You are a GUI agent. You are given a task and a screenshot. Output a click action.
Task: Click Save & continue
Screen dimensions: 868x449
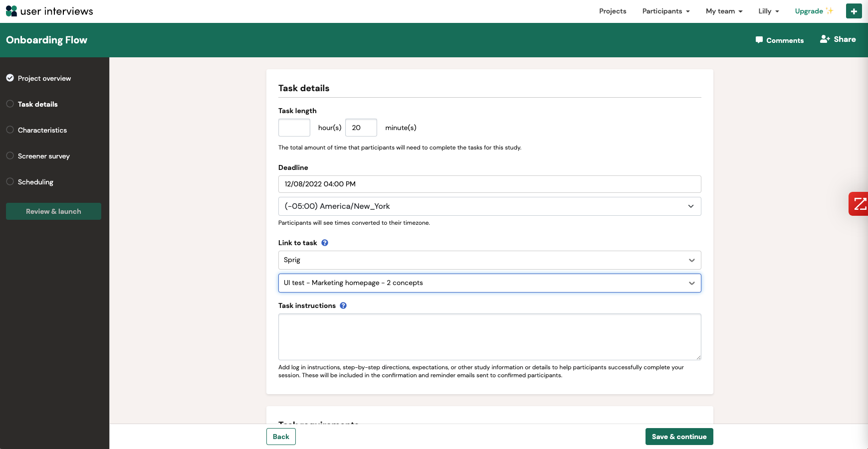tap(679, 437)
